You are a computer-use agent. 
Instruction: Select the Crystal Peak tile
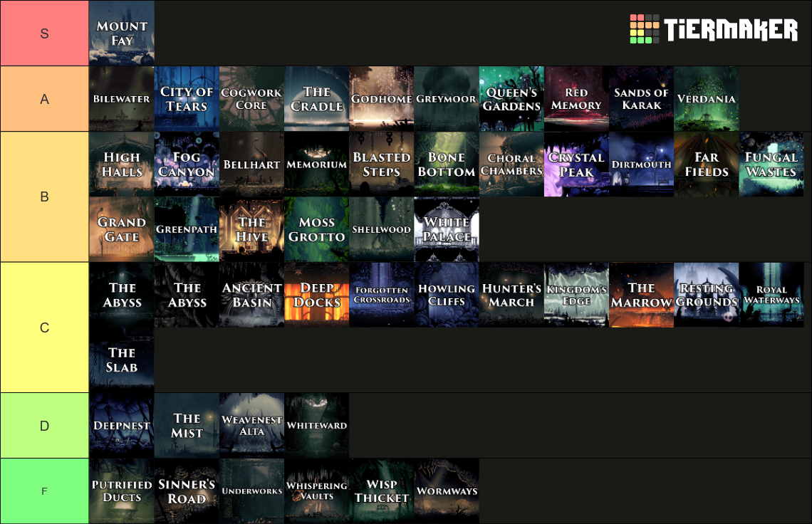click(x=576, y=164)
